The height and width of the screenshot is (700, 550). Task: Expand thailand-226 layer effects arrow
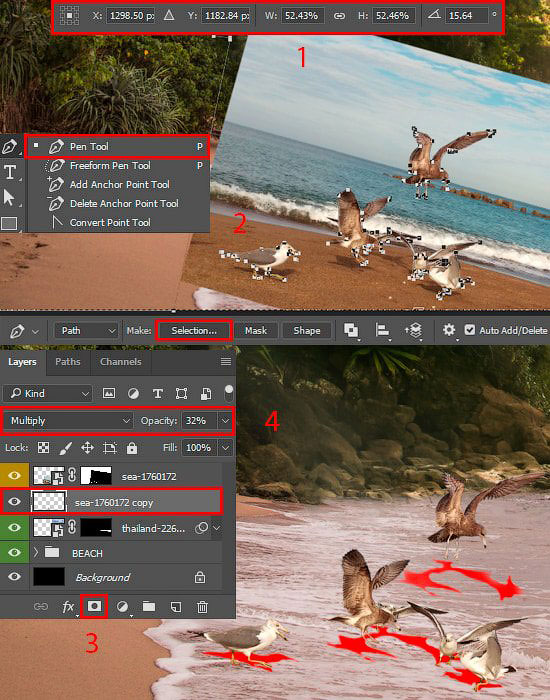tap(217, 528)
